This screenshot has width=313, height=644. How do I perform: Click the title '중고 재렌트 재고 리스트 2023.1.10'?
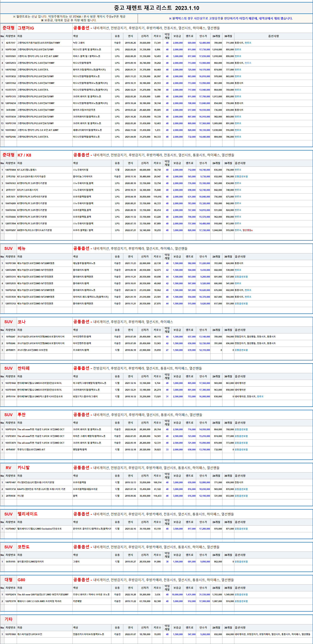[156, 8]
